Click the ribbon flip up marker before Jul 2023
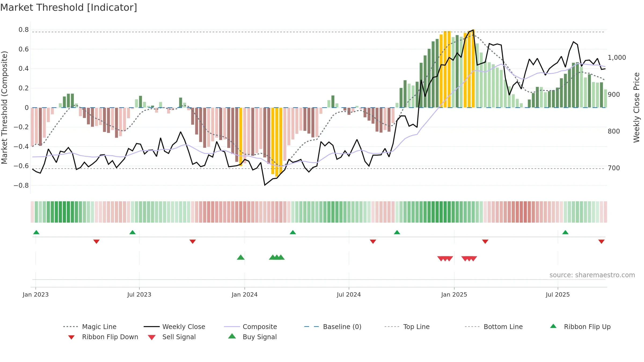Viewport: 644px width, 362px height. point(133,232)
